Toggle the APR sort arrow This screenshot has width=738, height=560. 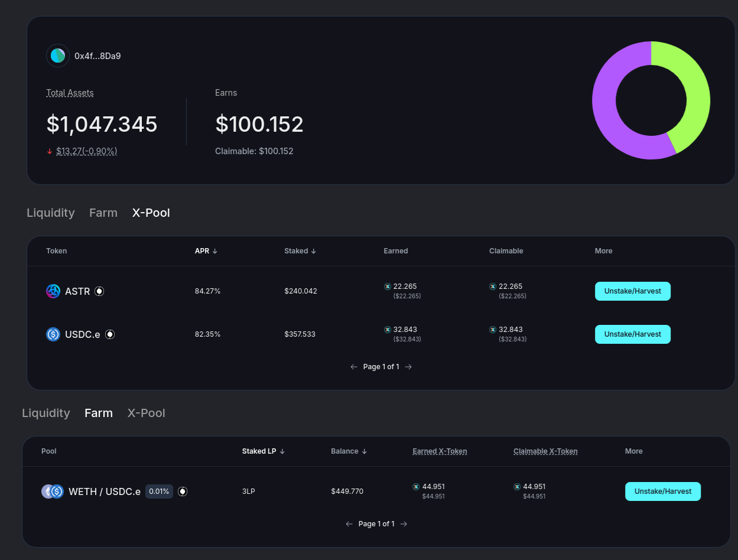coord(215,250)
